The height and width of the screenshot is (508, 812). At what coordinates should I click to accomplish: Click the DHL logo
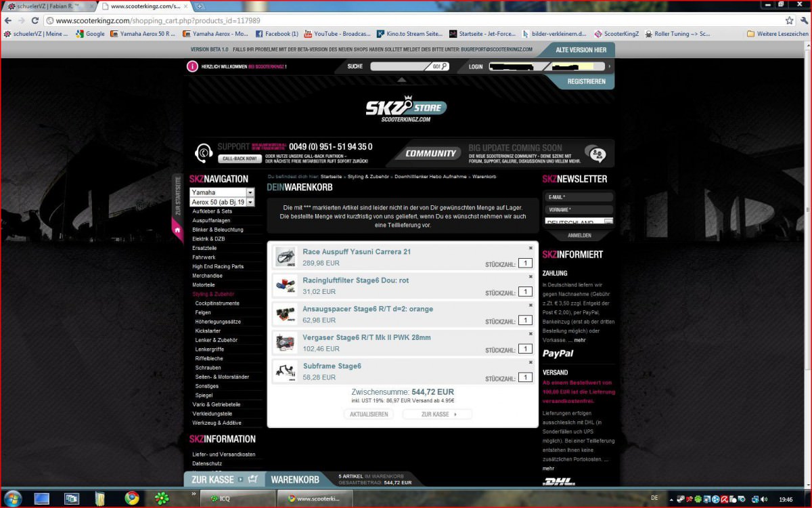tap(558, 482)
